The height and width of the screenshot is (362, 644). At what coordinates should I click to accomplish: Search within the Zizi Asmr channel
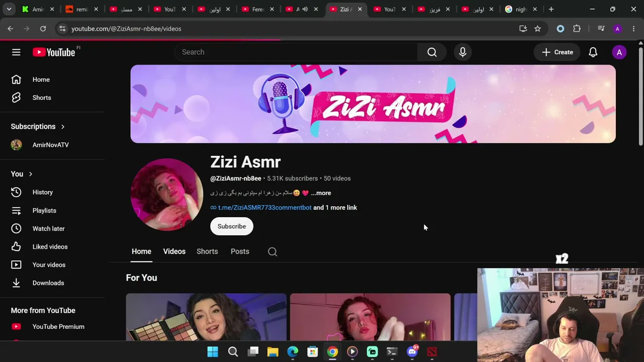point(272,251)
